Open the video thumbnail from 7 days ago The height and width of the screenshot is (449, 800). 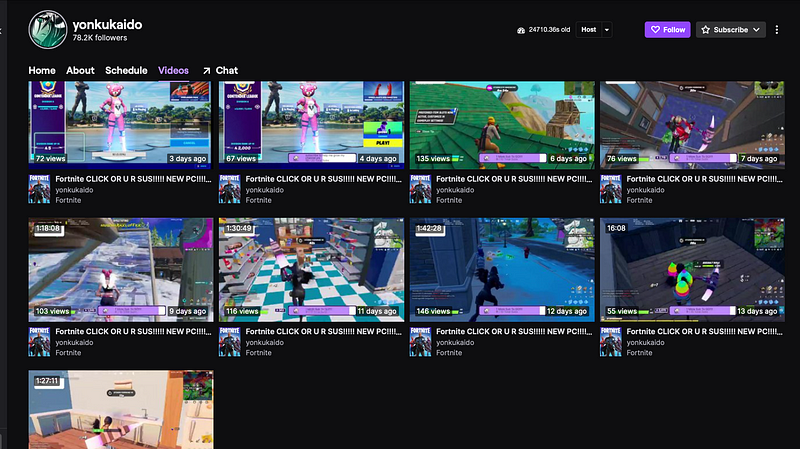(x=692, y=124)
